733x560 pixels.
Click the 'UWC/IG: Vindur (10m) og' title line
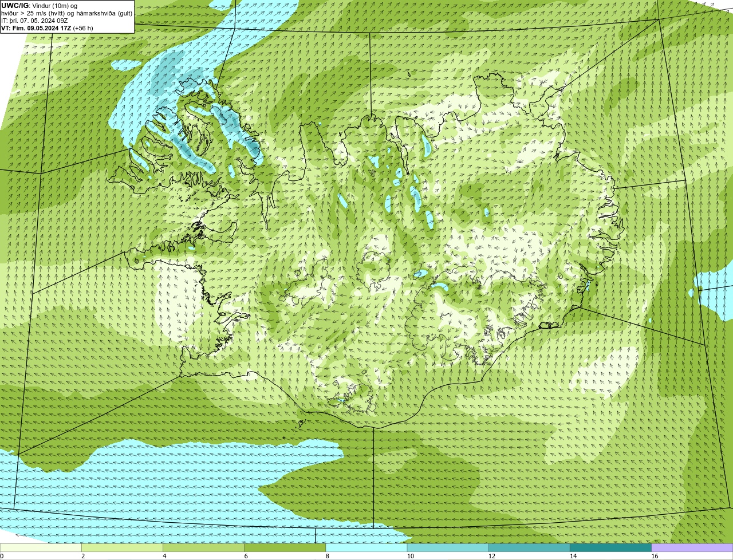coord(40,6)
